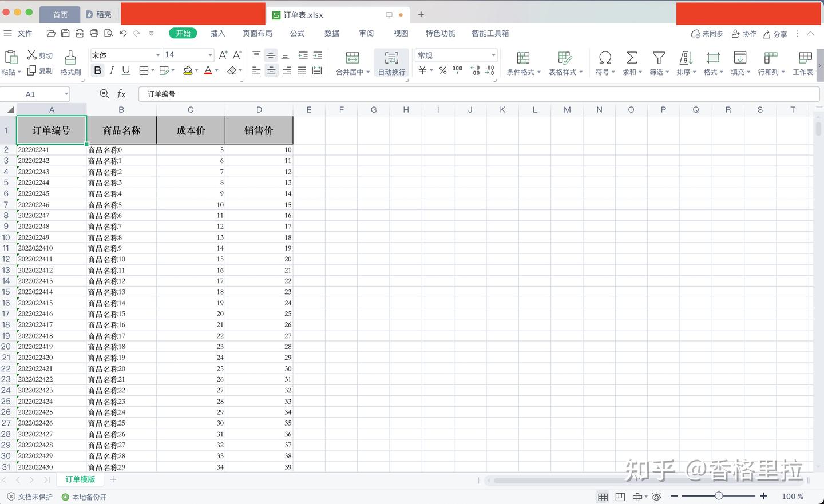Image resolution: width=824 pixels, height=504 pixels.
Task: Expand the number format dropdown showing 常规
Action: [x=493, y=55]
